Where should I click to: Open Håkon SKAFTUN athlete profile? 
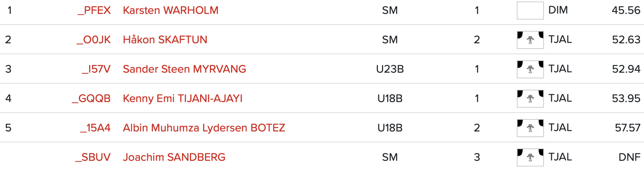click(165, 40)
